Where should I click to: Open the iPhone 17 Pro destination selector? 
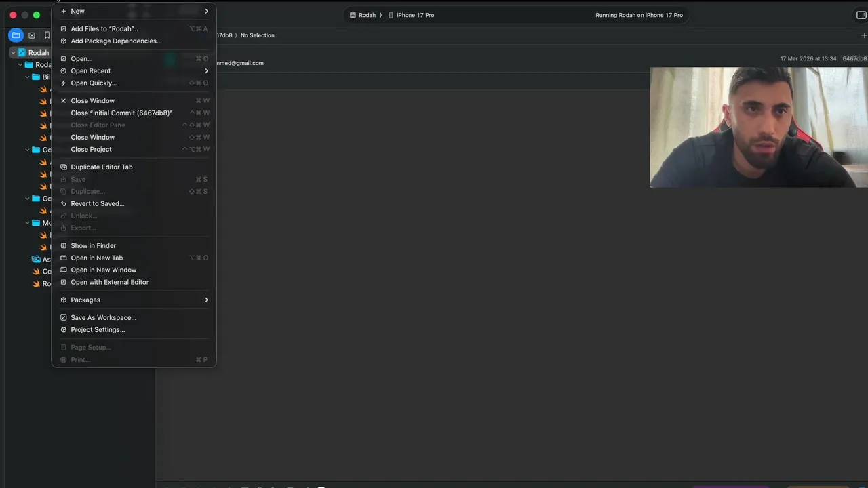(415, 15)
